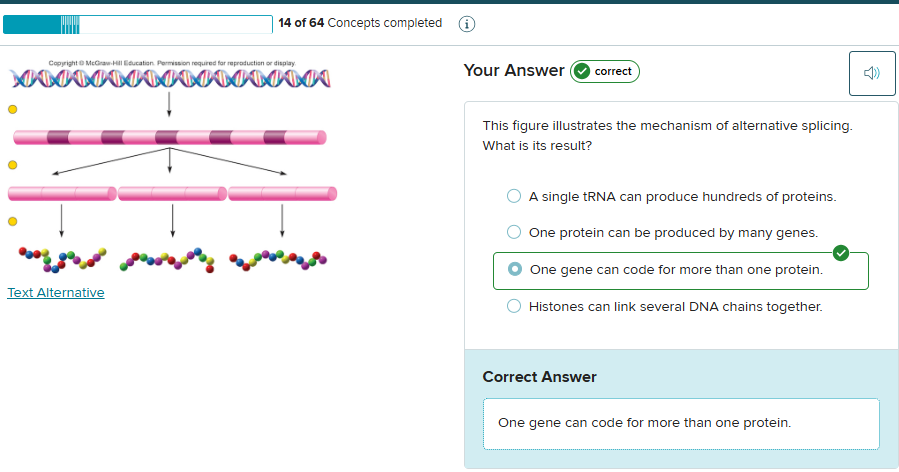This screenshot has width=899, height=472.
Task: Click the "14 of 64 Concepts completed" text
Action: 360,23
